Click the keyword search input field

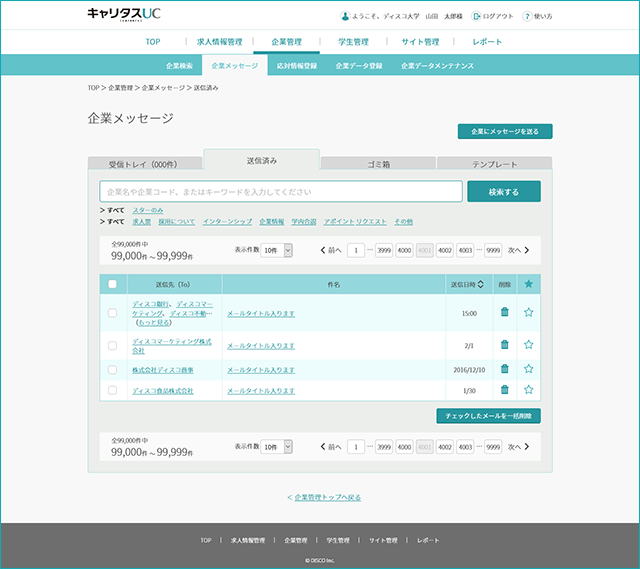click(x=281, y=191)
